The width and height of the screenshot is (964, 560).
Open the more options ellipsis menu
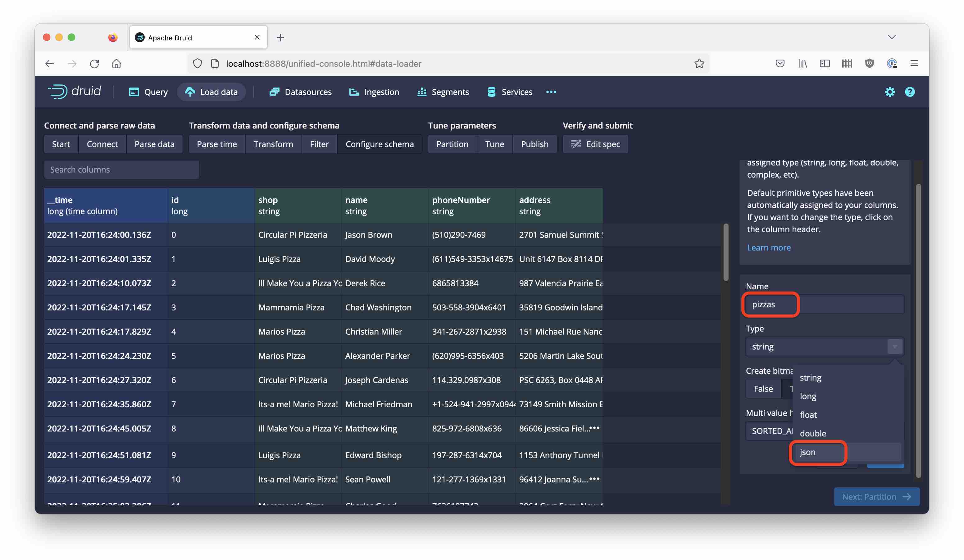[551, 92]
